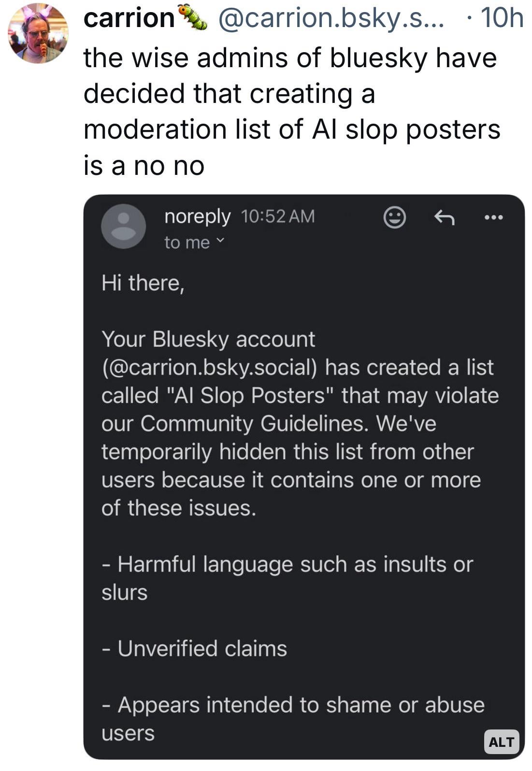Click the "- Unverified claims" line
The height and width of the screenshot is (771, 532).
click(195, 649)
